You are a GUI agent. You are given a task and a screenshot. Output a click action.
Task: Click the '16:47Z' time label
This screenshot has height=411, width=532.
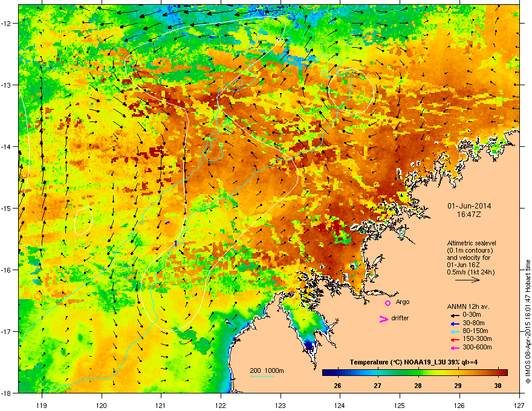(x=469, y=215)
